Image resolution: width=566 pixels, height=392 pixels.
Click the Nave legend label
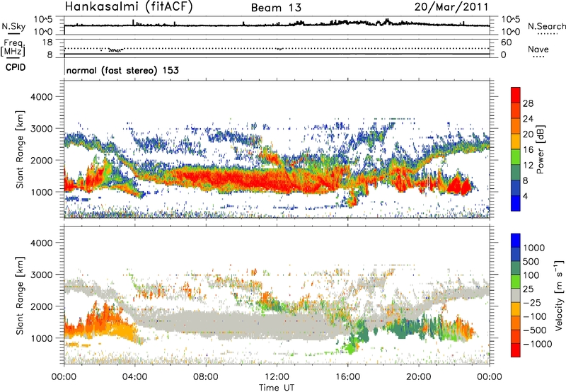click(x=538, y=50)
